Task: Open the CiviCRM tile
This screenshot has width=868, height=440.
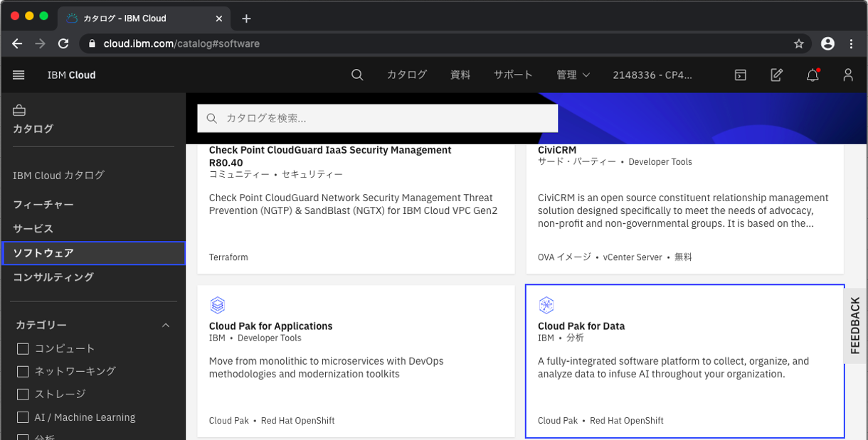Action: (x=685, y=208)
